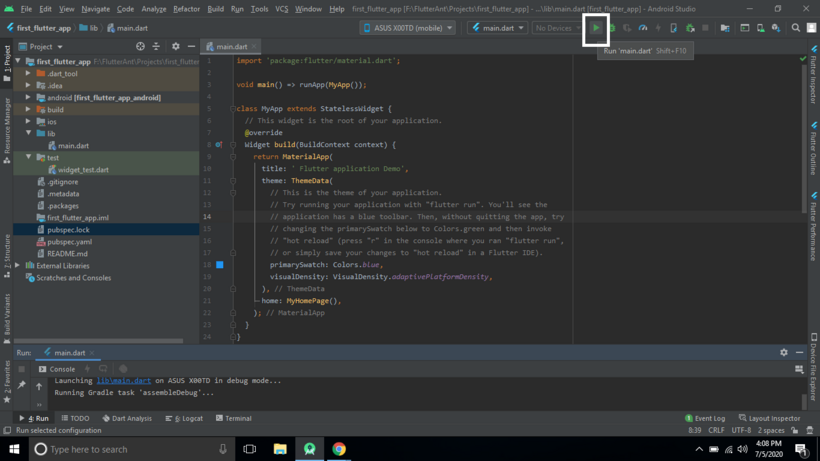Click the Flutter Hot Reload lightning icon
820x461 pixels.
[x=658, y=28]
